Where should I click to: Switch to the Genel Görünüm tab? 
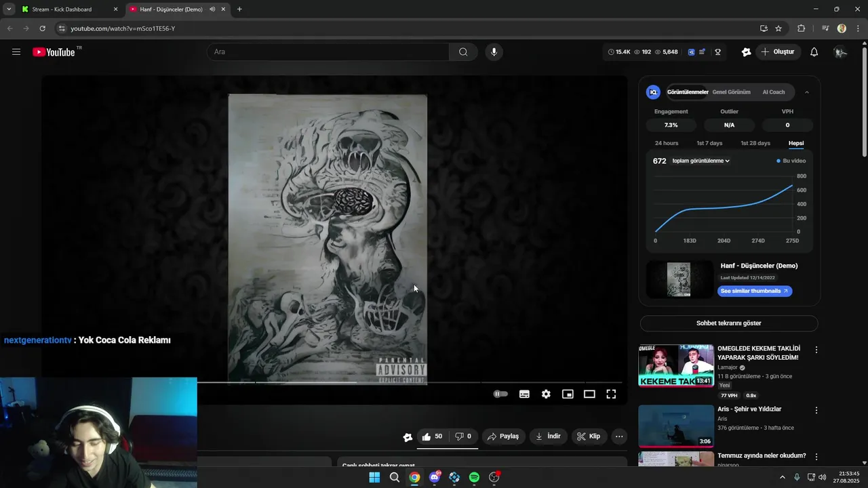(731, 92)
